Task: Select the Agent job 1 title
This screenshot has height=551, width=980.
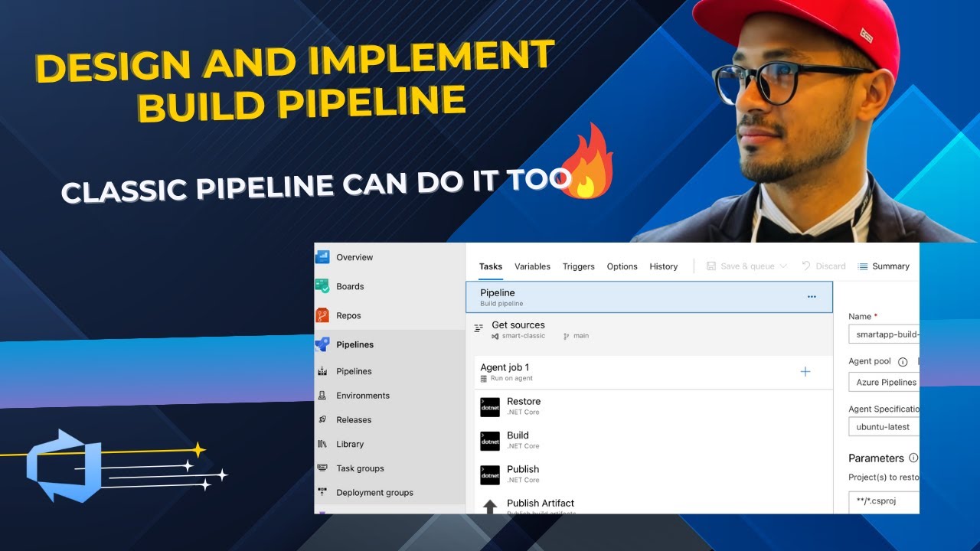Action: 505,367
